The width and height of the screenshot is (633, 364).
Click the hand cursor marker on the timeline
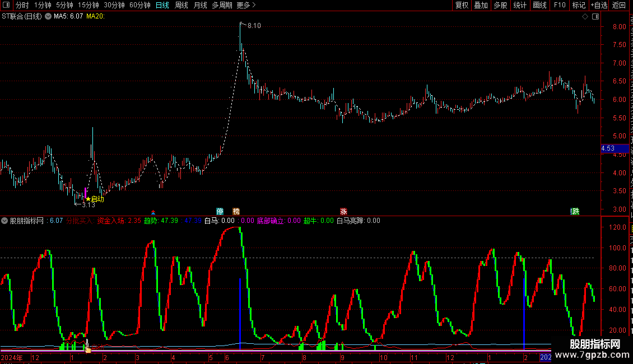tap(87, 348)
